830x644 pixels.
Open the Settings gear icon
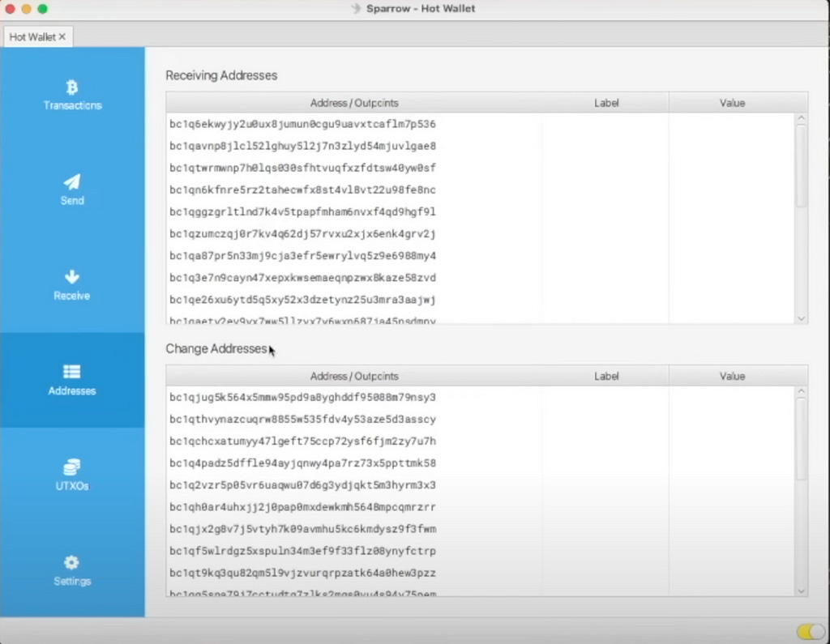coord(71,562)
